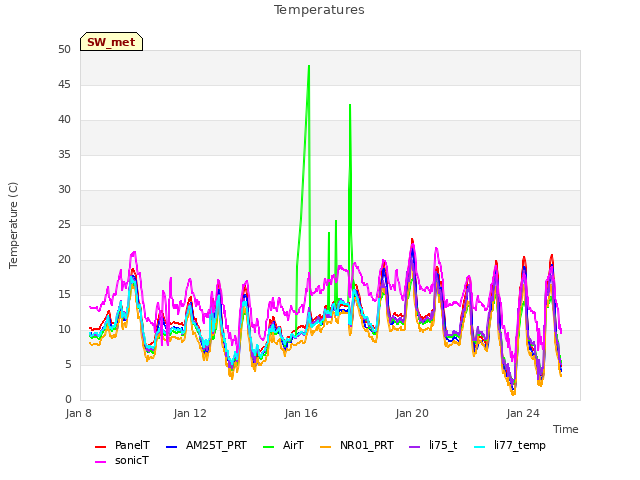This screenshot has height=480, width=640.
Task: Click the orange NR01_PRT color marker
Action: (325, 447)
